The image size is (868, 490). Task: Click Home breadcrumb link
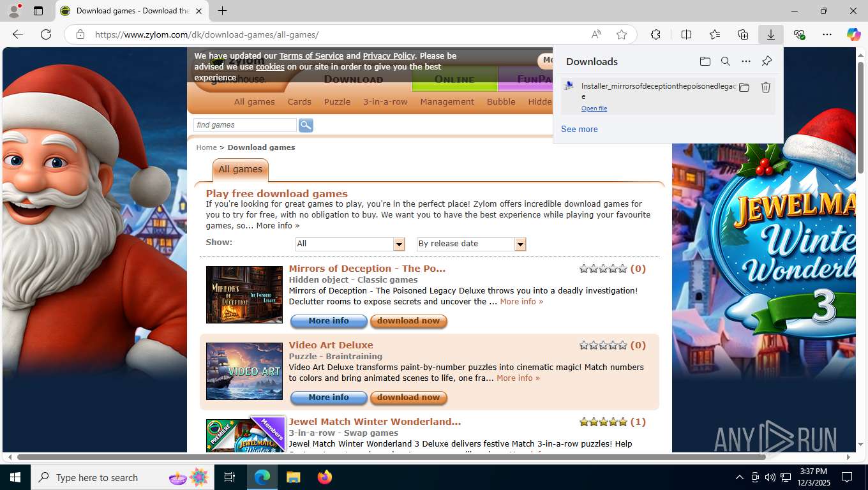[206, 147]
